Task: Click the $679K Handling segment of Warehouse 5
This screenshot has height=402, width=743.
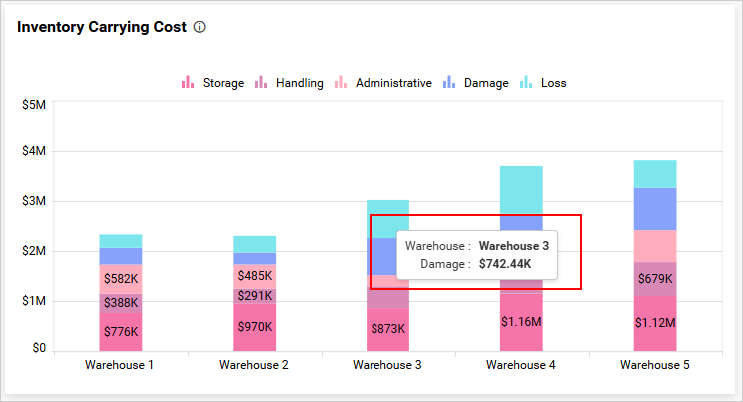Action: 655,279
